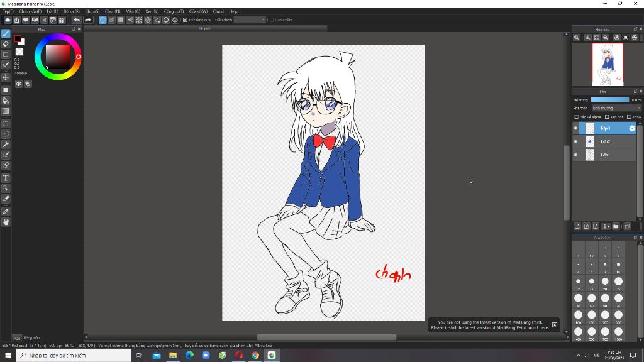Image resolution: width=644 pixels, height=362 pixels.
Task: Select the Lớp1 layer row
Action: [605, 155]
